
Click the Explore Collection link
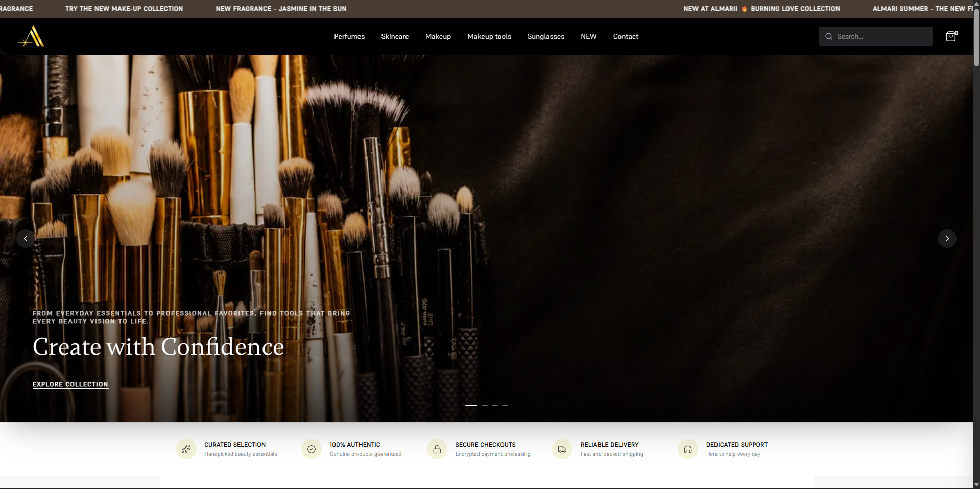(70, 384)
